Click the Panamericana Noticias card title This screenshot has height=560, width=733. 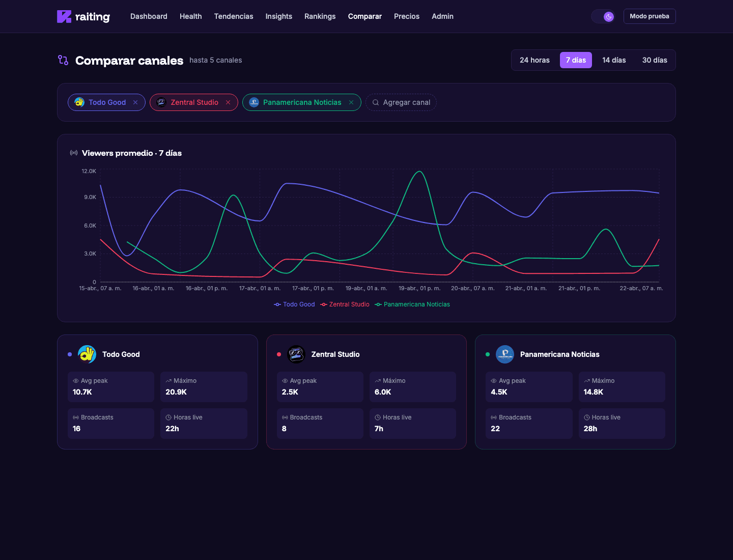coord(560,354)
